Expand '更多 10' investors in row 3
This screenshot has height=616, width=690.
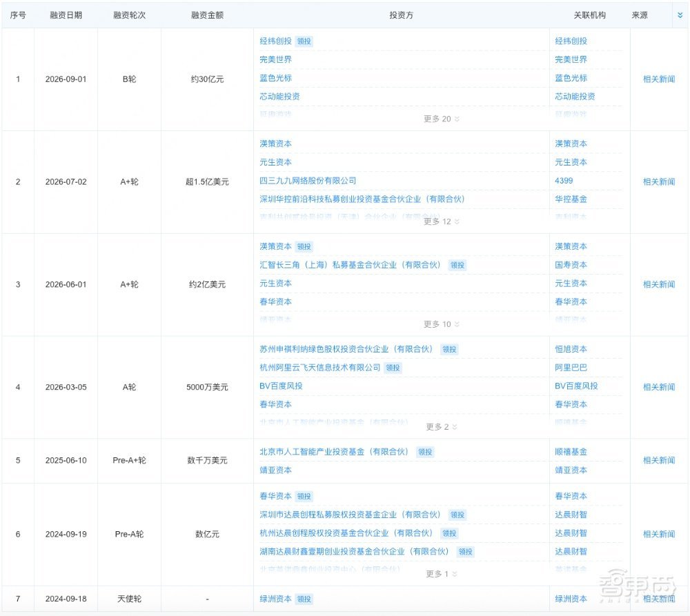pos(442,324)
